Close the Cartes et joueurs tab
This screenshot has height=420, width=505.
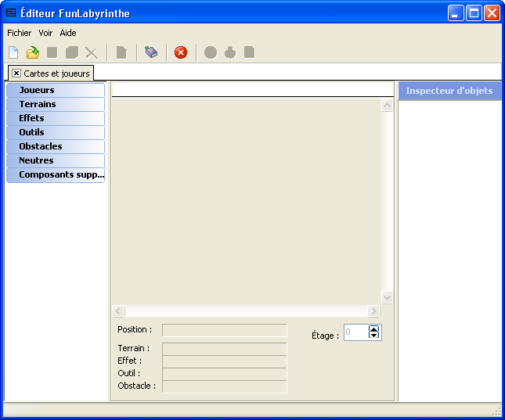pyautogui.click(x=16, y=73)
